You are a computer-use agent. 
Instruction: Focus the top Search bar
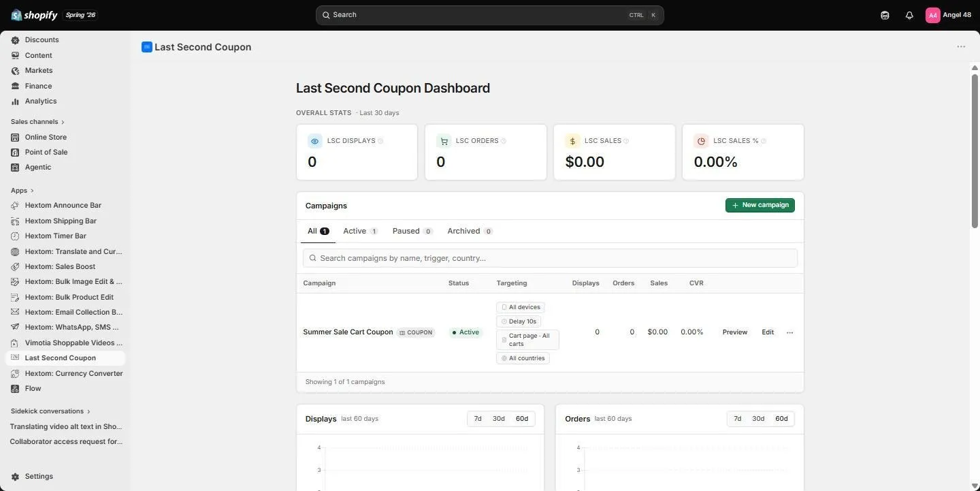point(489,15)
